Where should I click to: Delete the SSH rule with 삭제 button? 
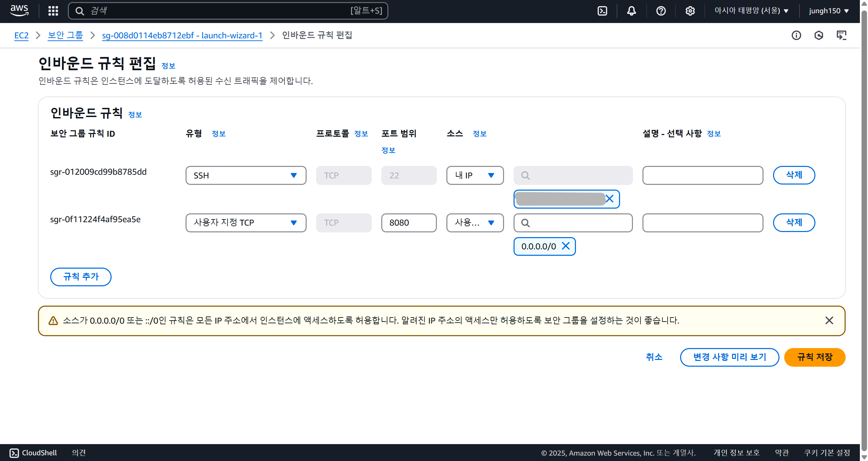794,175
